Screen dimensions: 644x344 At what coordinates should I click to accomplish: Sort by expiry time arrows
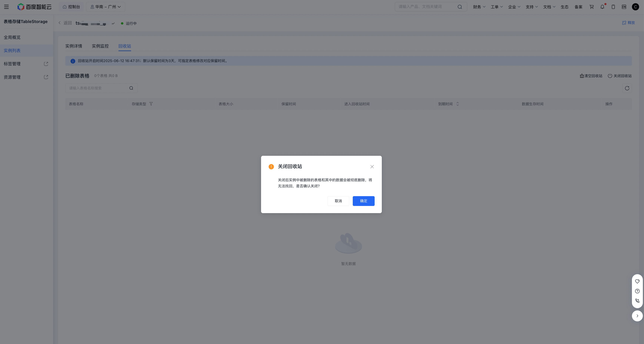[457, 104]
